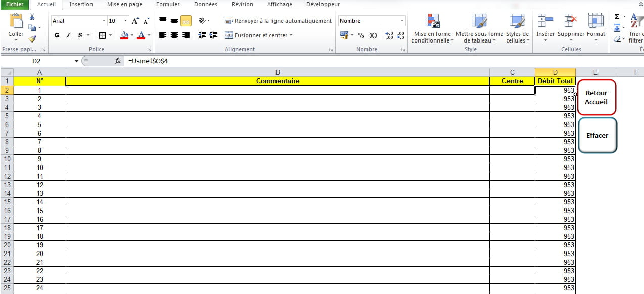Open the Fichier tab
The width and height of the screenshot is (644, 294).
click(x=15, y=4)
